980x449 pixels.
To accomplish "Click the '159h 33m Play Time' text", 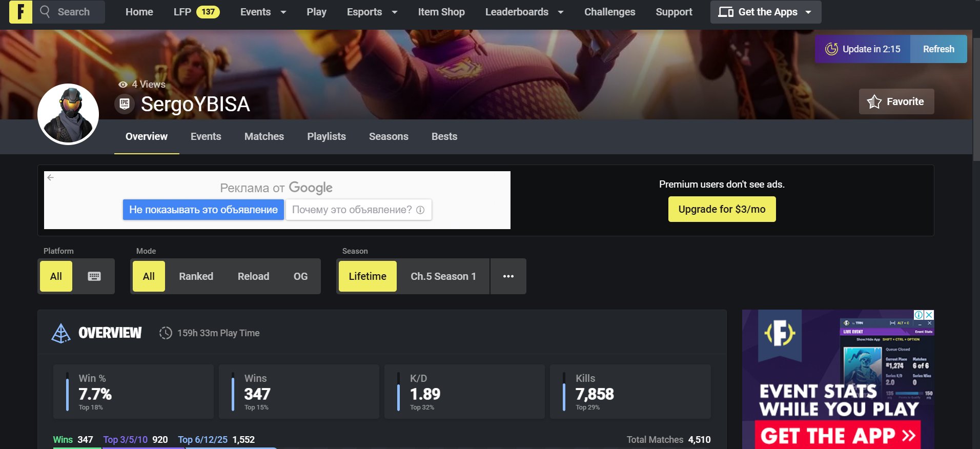I will [218, 333].
